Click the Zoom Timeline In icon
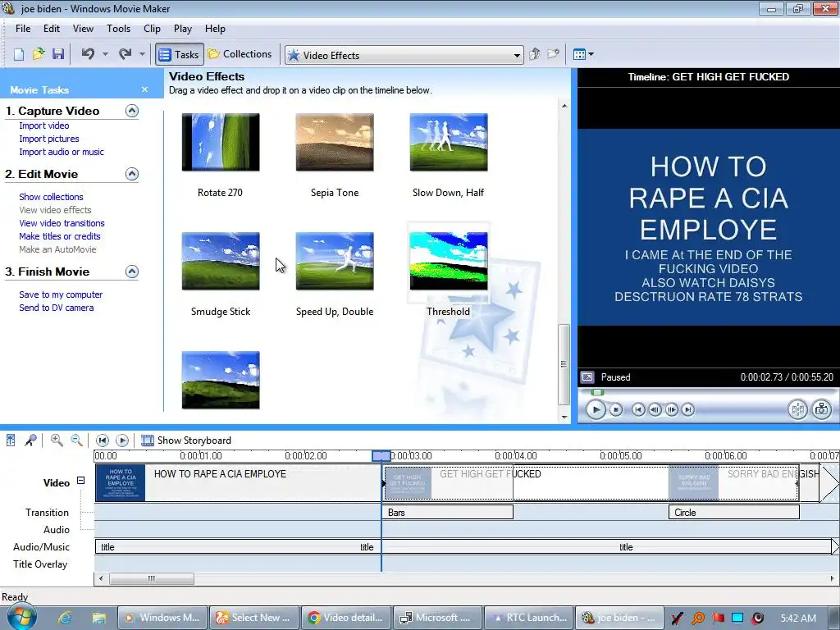The width and height of the screenshot is (840, 630). point(57,441)
